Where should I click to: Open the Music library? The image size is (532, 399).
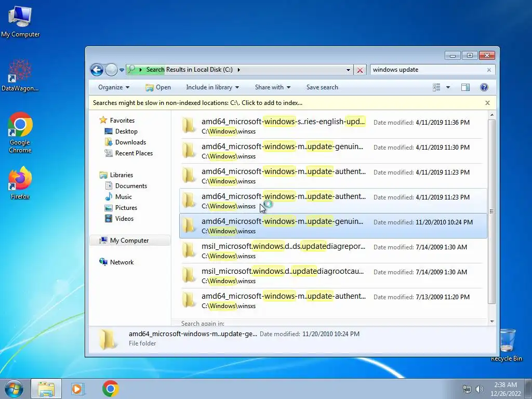pos(124,197)
